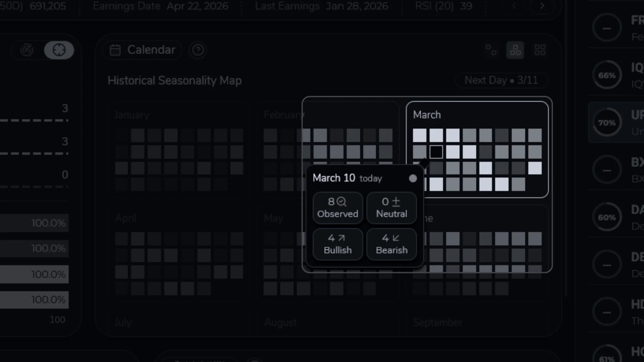Click the Observed magnifier icon in the tooltip

pos(341,201)
